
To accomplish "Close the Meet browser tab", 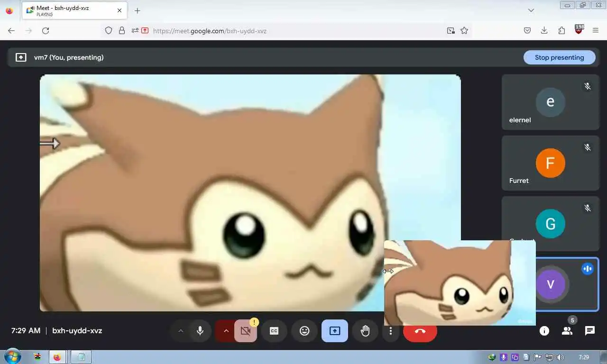I will click(120, 10).
